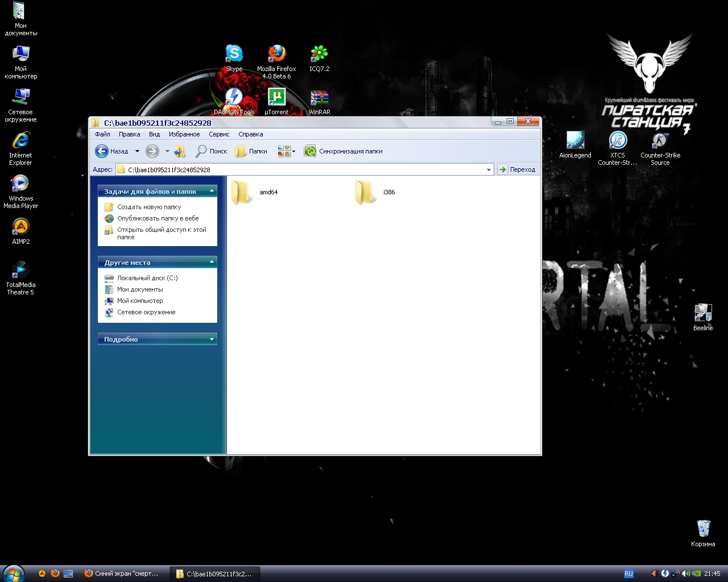Click the Синхронизация папки toolbar button

point(343,151)
